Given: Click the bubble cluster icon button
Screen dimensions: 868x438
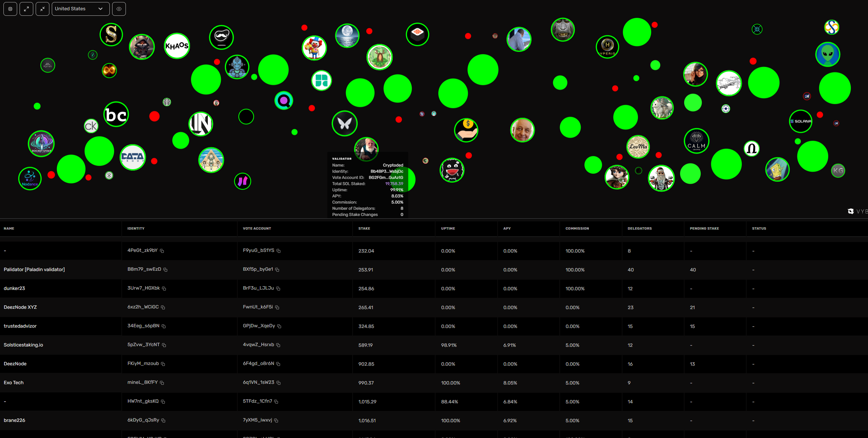Looking at the screenshot, I should click(x=10, y=9).
